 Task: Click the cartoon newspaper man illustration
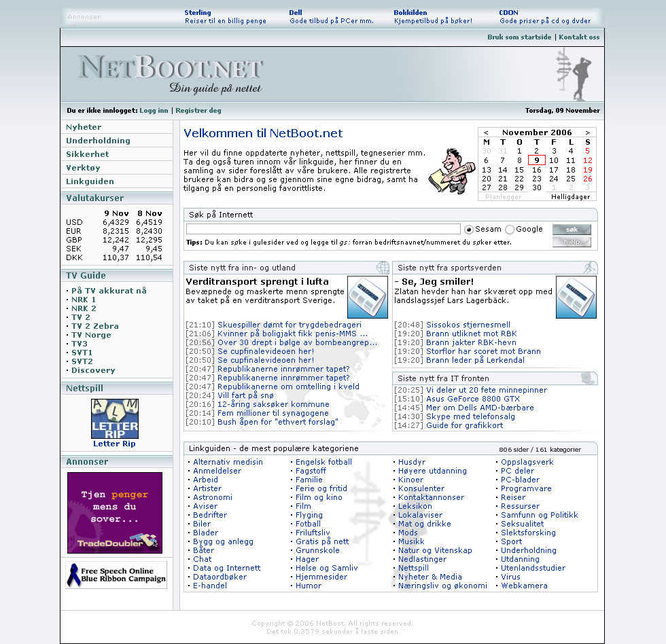[x=451, y=171]
